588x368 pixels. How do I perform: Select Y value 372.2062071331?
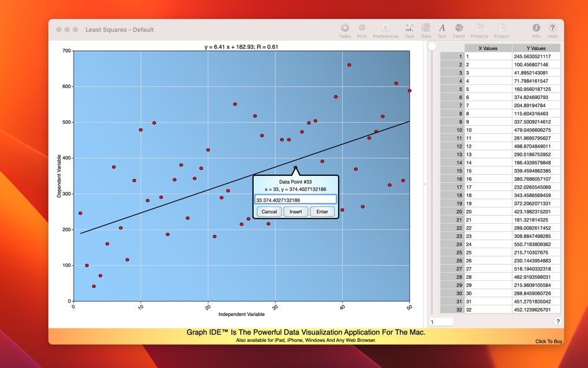pyautogui.click(x=536, y=204)
